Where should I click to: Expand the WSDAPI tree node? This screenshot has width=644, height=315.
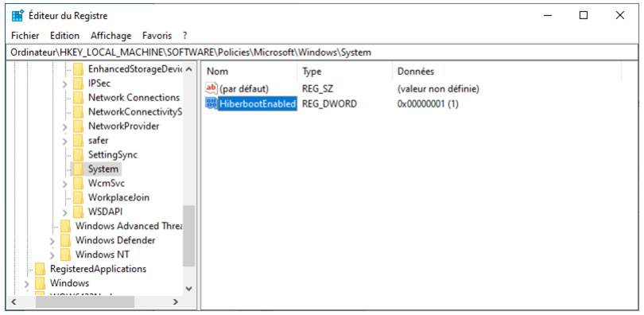tap(65, 212)
